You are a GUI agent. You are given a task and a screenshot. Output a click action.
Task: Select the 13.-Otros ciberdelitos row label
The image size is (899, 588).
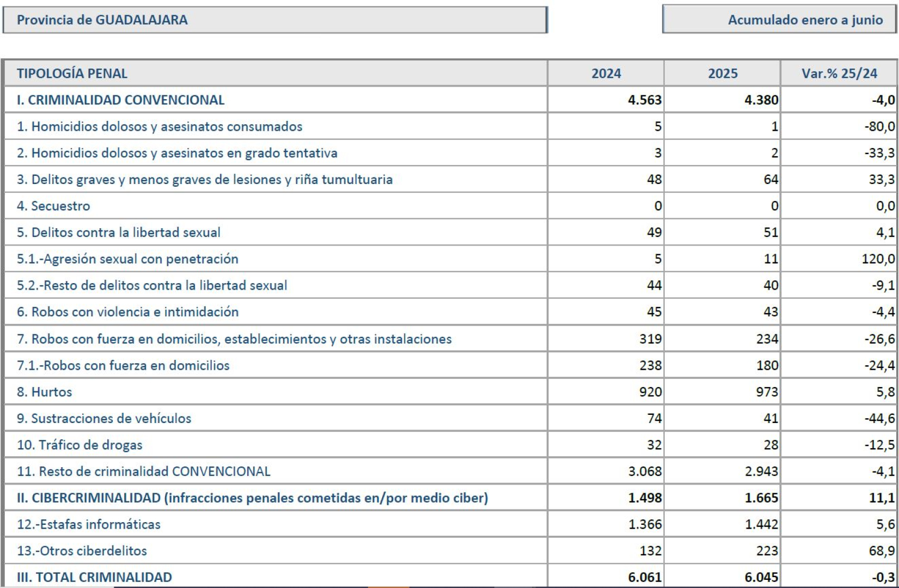(82, 550)
